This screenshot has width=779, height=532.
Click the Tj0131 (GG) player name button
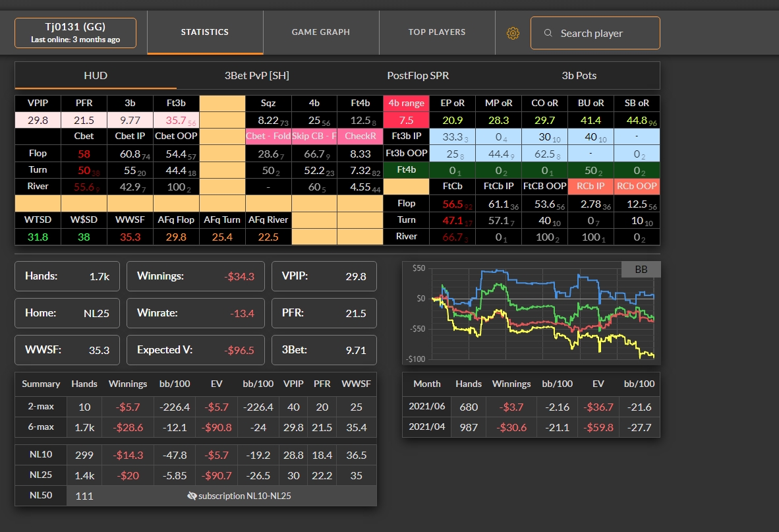tap(76, 33)
